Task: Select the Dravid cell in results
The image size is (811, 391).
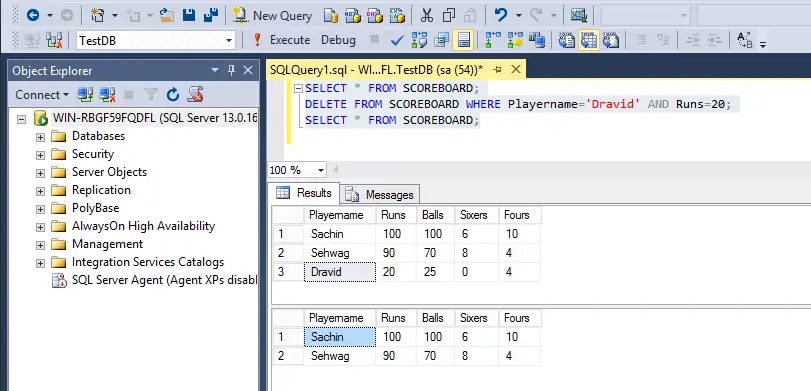Action: point(339,272)
